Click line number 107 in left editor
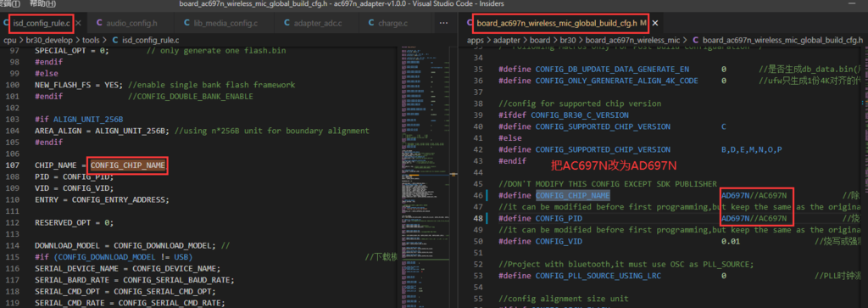Image resolution: width=868 pixels, height=308 pixels. pos(12,165)
